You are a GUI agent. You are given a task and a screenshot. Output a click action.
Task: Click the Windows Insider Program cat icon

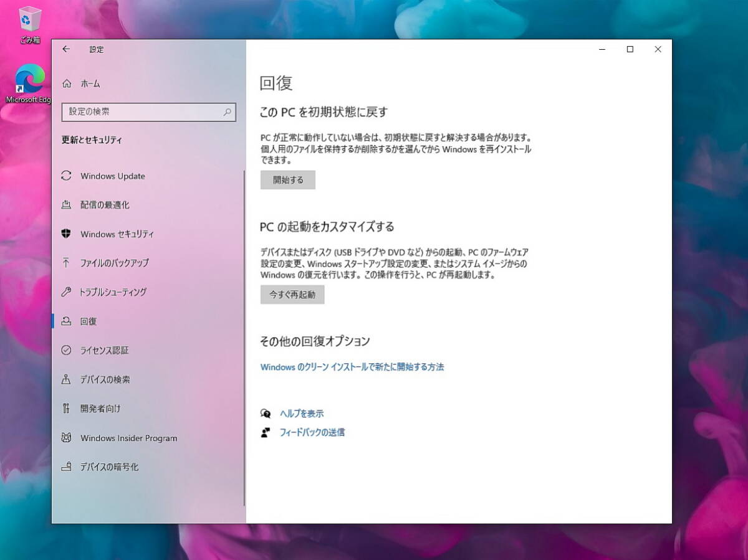[66, 438]
